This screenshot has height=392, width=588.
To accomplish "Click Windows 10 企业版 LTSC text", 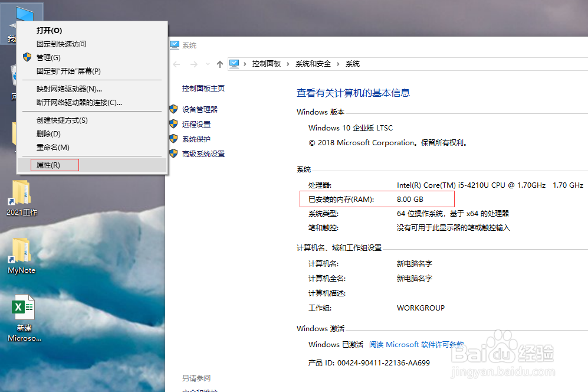I will (x=351, y=128).
